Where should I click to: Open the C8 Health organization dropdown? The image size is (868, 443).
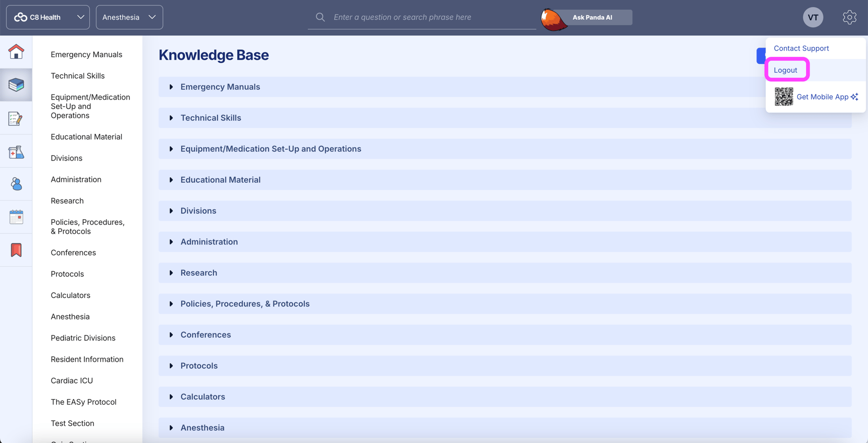pyautogui.click(x=48, y=17)
